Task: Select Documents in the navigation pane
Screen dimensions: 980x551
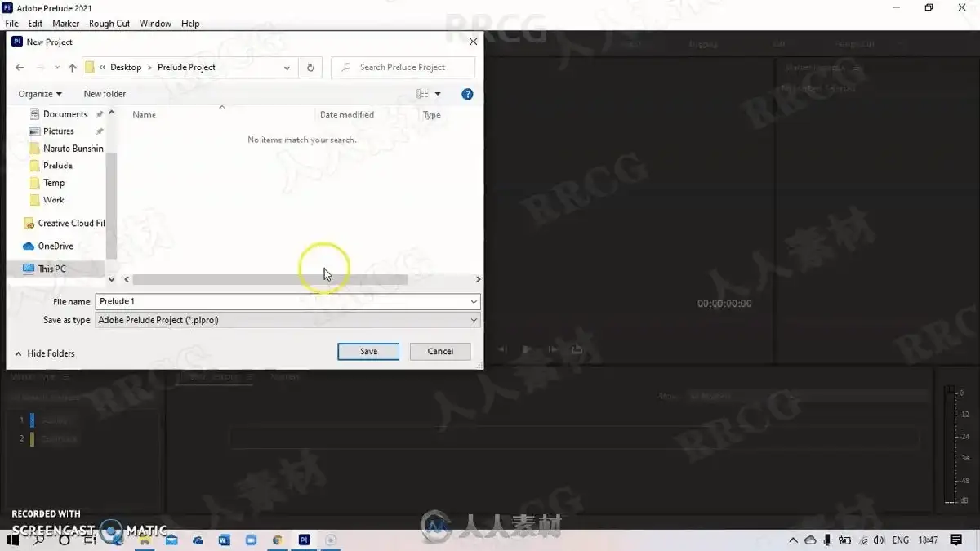Action: pyautogui.click(x=65, y=114)
